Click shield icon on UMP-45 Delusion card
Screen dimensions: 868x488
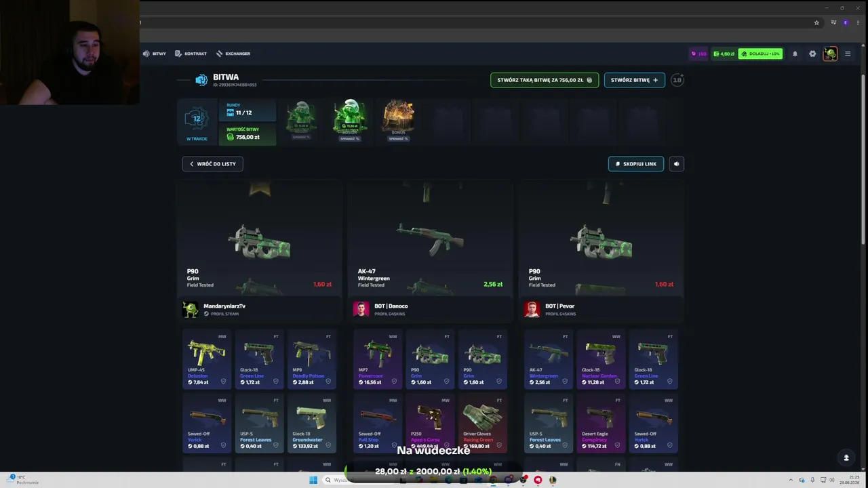pyautogui.click(x=223, y=382)
